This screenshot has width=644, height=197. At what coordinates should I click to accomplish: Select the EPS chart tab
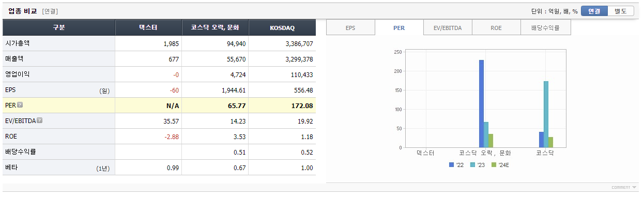pyautogui.click(x=350, y=28)
